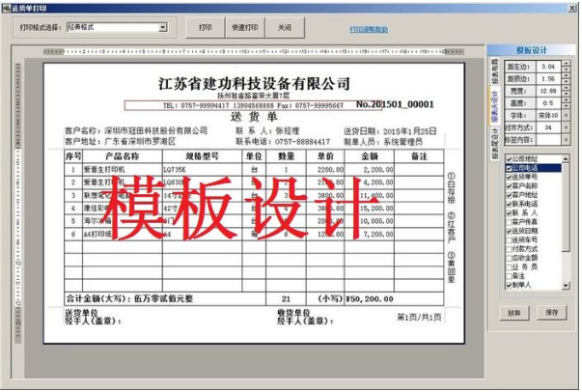
Task: Select the company name title 江苏省建功科技设备有限公司
Action: [255, 84]
